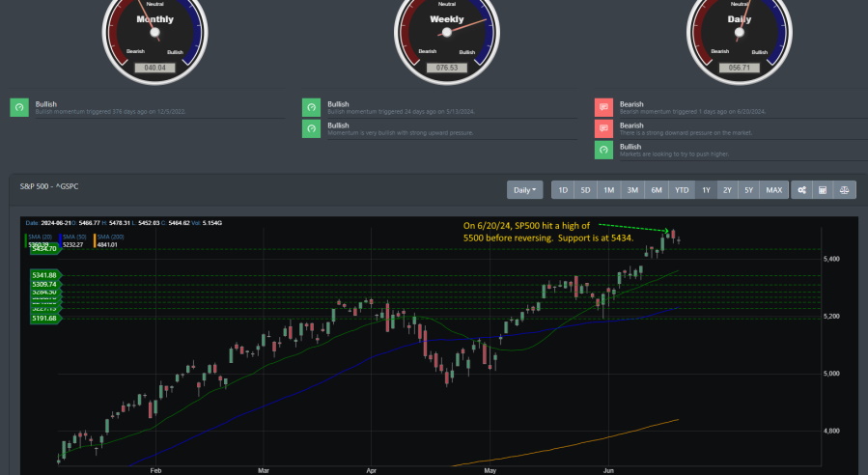Click the blue SMA (50) color bar

click(x=60, y=240)
